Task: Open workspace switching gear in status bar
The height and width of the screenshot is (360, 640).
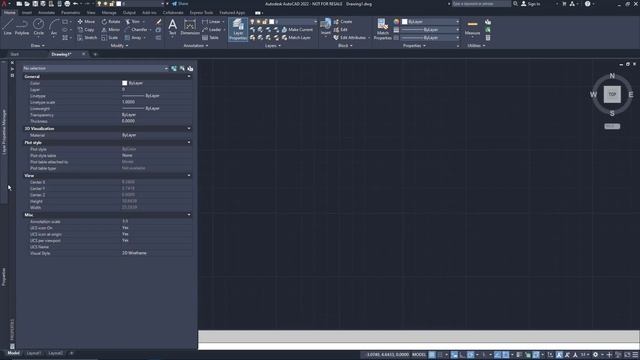Action: click(596, 355)
